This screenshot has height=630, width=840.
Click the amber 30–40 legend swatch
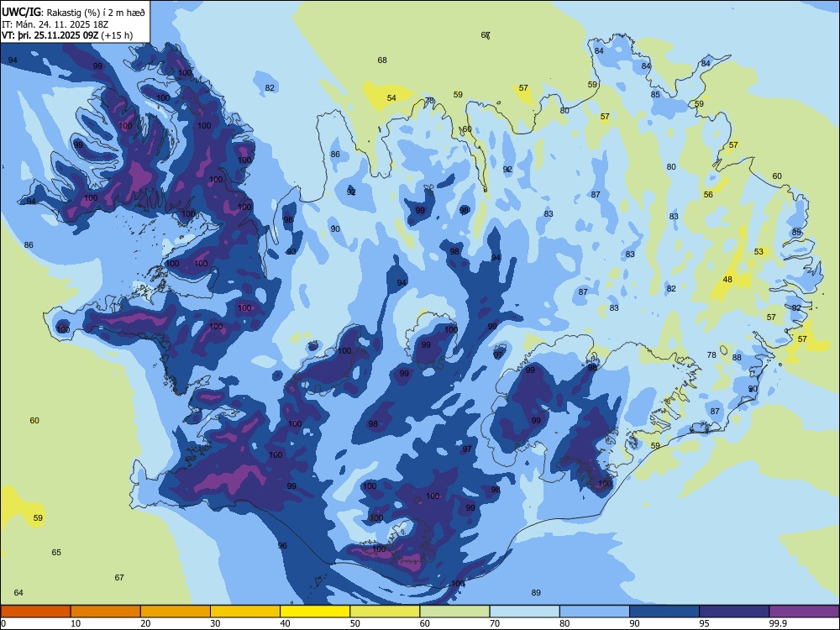[245, 612]
